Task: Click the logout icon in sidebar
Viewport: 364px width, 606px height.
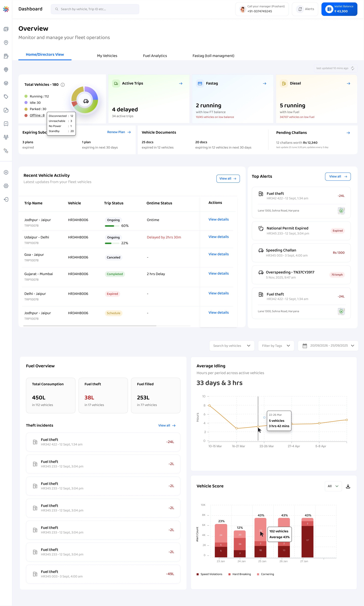Action: tap(6, 199)
